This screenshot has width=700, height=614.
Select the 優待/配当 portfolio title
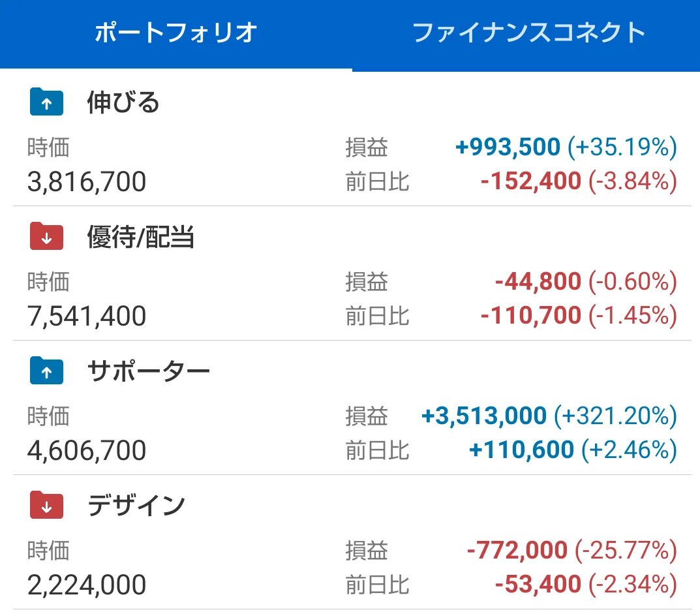tap(141, 237)
